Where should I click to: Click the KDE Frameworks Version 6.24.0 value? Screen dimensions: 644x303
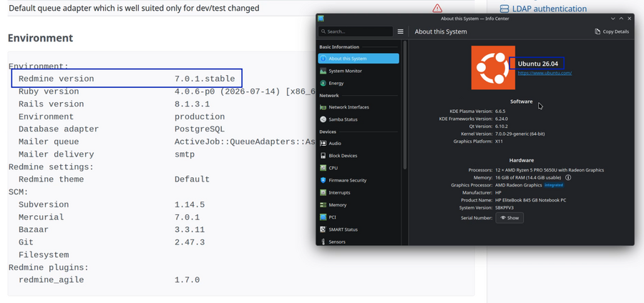[x=502, y=119]
